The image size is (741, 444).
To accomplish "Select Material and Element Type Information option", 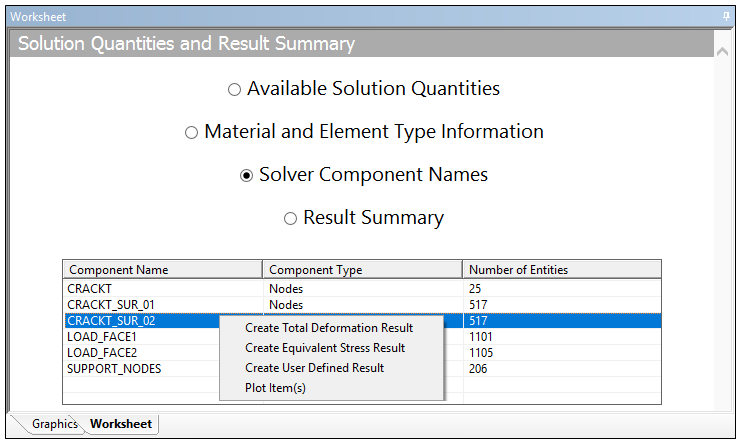I will coord(192,133).
